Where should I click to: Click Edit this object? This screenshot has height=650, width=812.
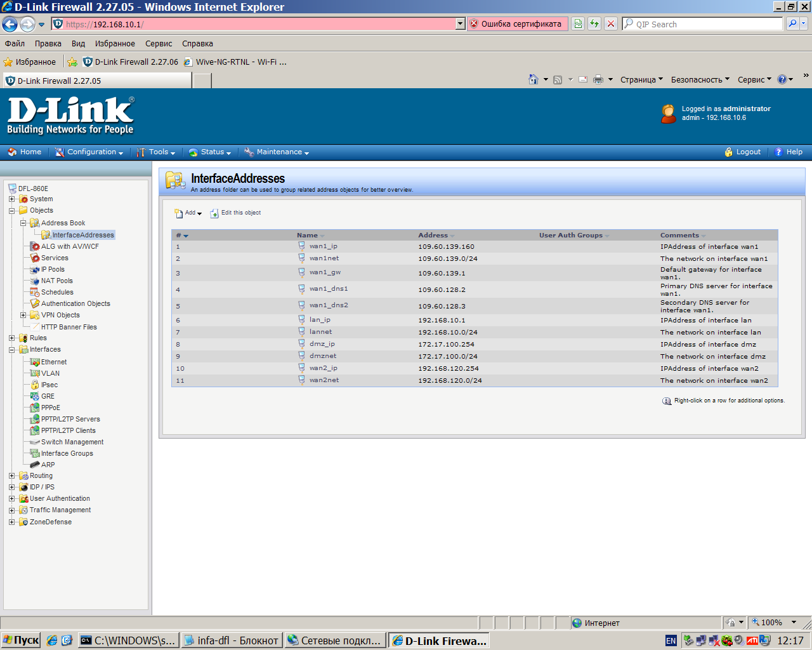click(x=235, y=213)
